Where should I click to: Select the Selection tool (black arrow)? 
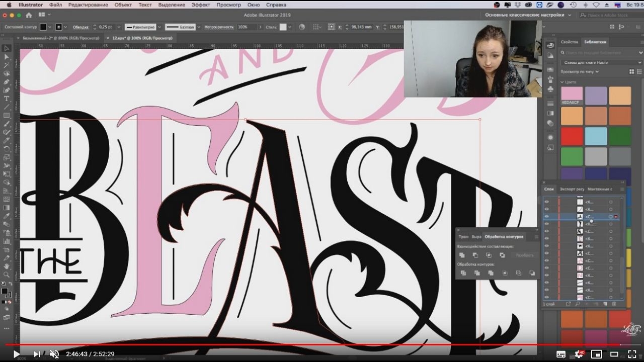[x=7, y=49]
